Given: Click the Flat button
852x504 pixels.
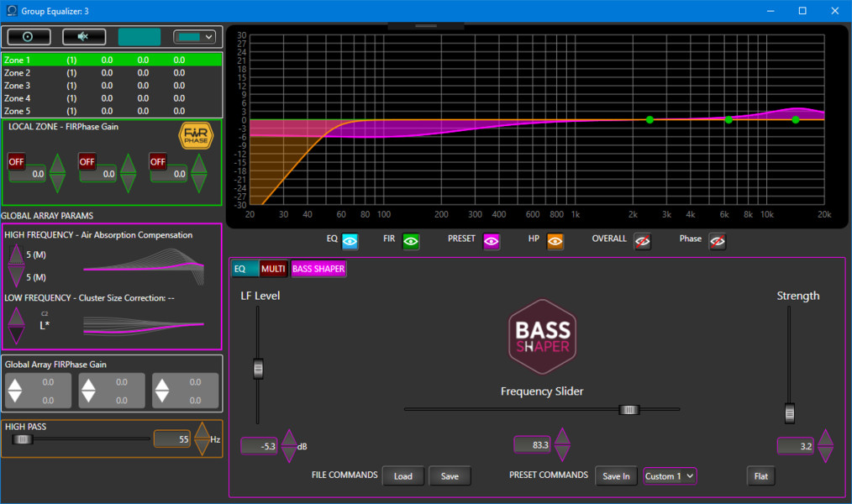Looking at the screenshot, I should pos(760,476).
